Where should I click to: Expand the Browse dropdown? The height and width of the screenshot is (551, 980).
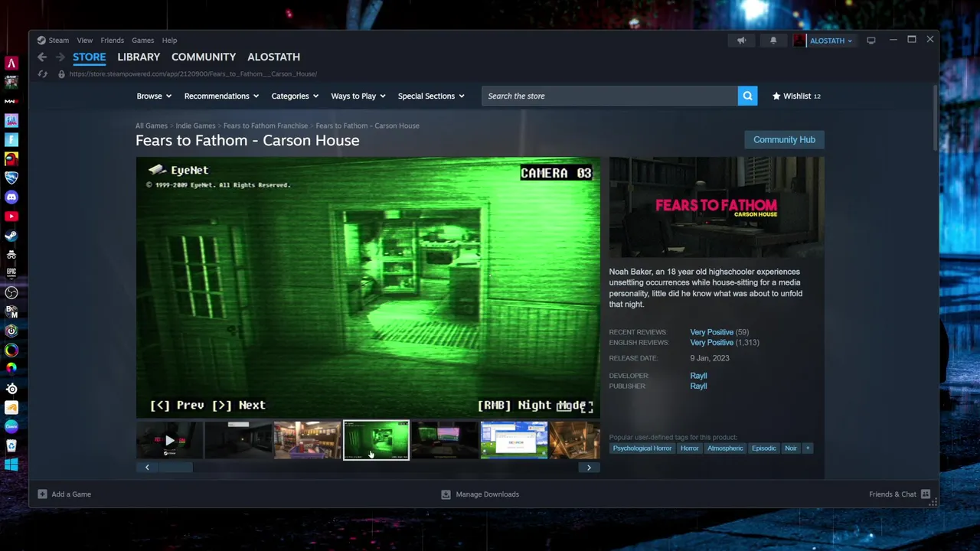click(154, 96)
